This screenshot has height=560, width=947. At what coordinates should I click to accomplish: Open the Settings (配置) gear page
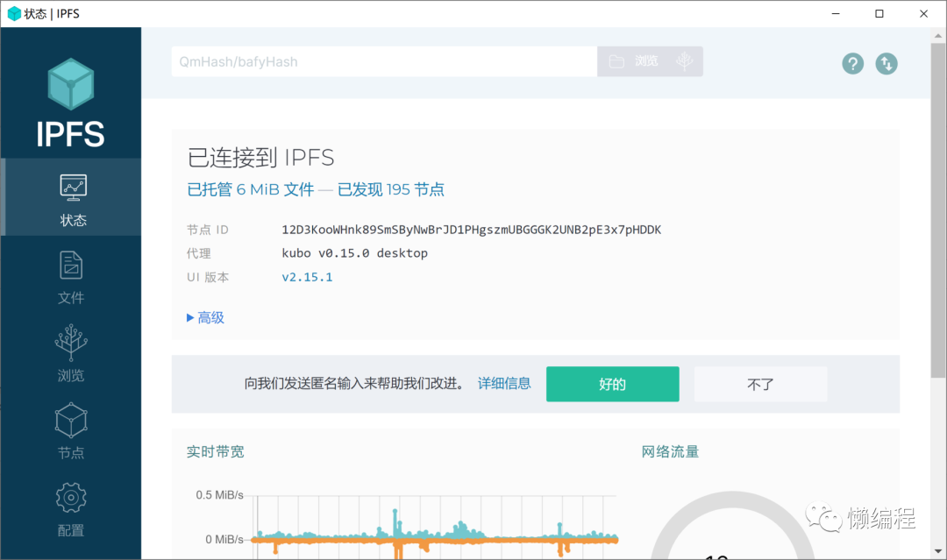(x=71, y=510)
